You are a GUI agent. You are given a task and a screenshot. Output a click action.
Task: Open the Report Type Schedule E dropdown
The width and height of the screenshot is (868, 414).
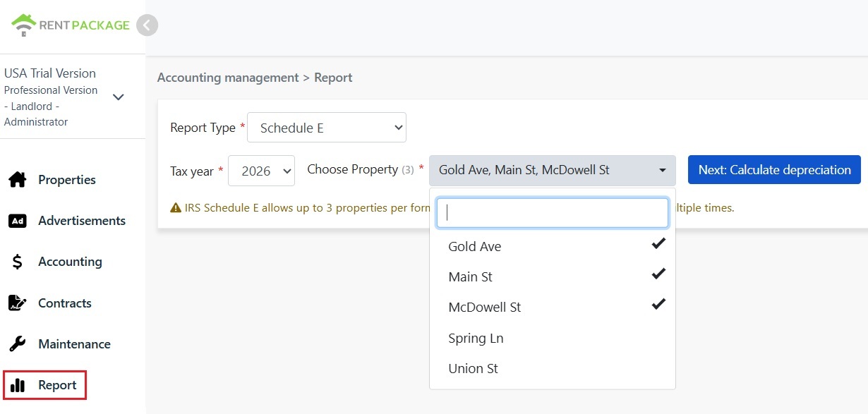pos(327,128)
